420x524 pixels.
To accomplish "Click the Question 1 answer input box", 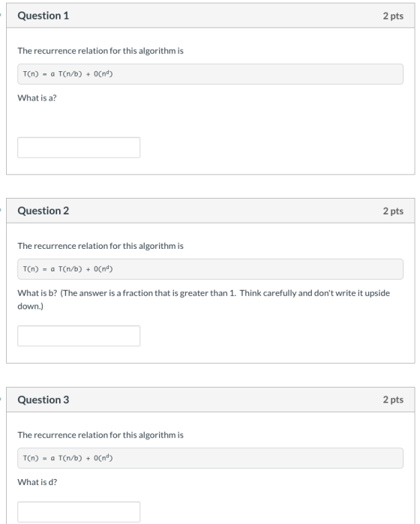I will (x=79, y=148).
